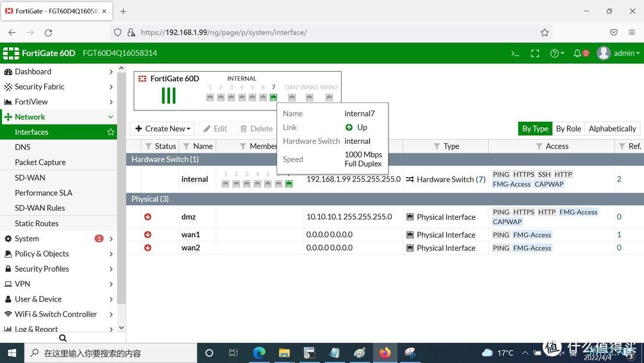Switch to By Type view
Screen dimensions: 644x363
pos(535,129)
